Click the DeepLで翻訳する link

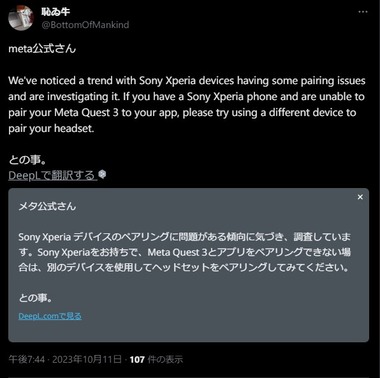tap(52, 175)
